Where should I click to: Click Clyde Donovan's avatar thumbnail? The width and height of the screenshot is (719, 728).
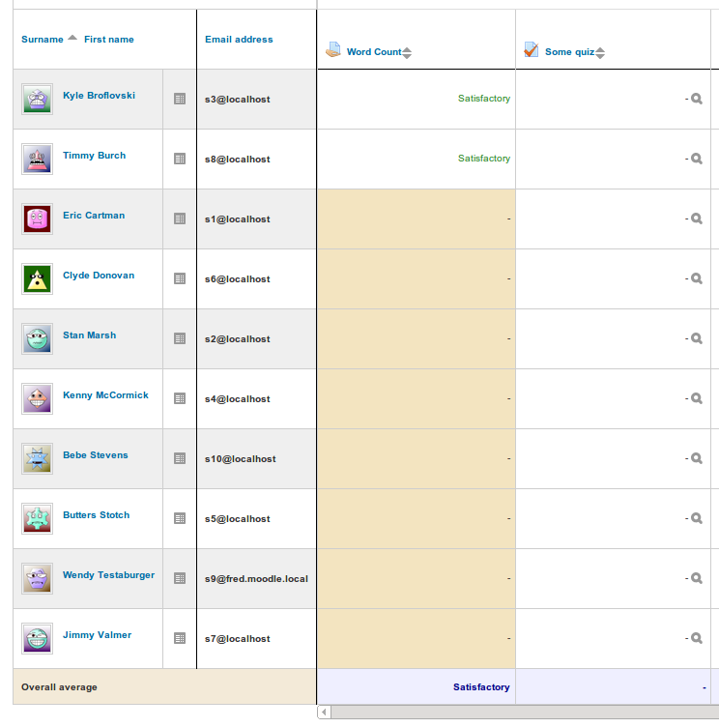pos(37,278)
